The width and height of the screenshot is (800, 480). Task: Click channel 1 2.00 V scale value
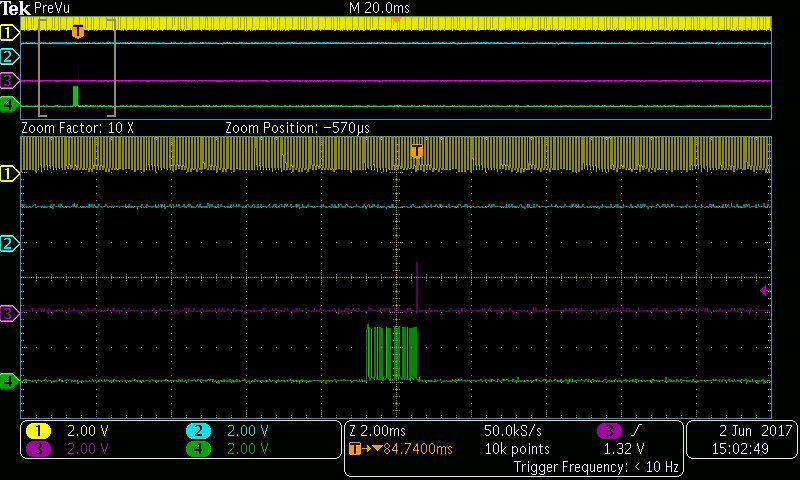(x=88, y=431)
